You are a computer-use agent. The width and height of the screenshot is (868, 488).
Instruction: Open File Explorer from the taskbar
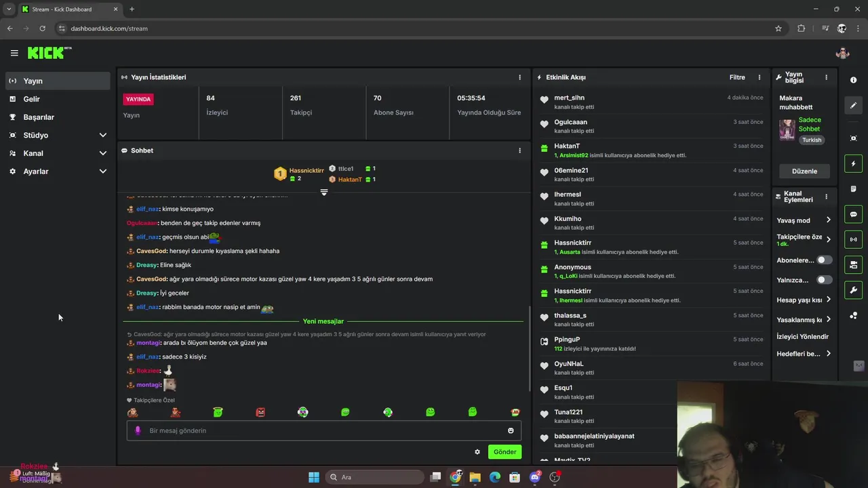pos(475,477)
